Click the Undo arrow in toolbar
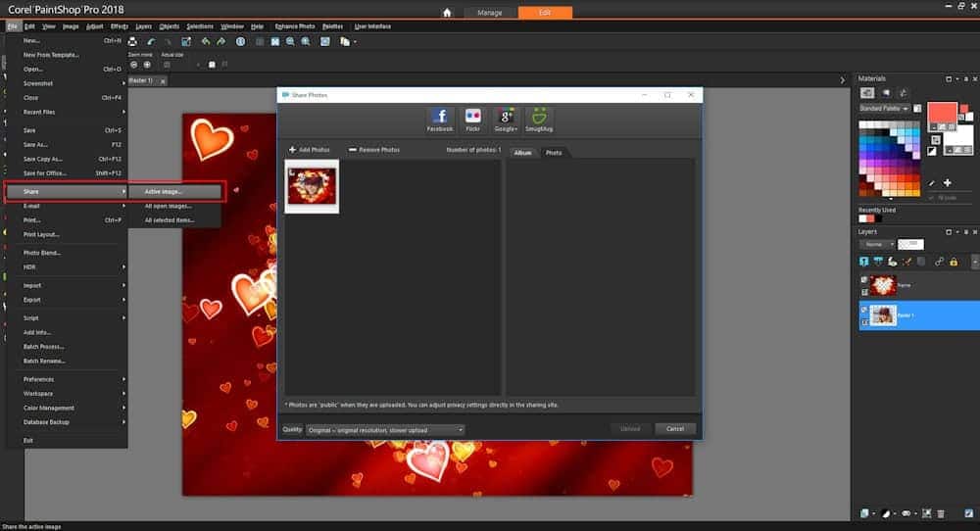980x531 pixels. (x=151, y=42)
